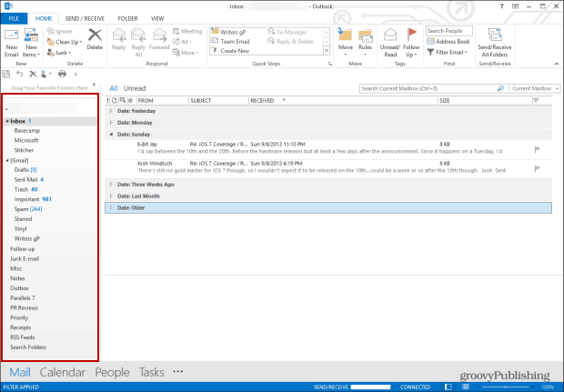Viewport: 564px width, 392px height.
Task: Open the Address Book
Action: click(x=448, y=42)
